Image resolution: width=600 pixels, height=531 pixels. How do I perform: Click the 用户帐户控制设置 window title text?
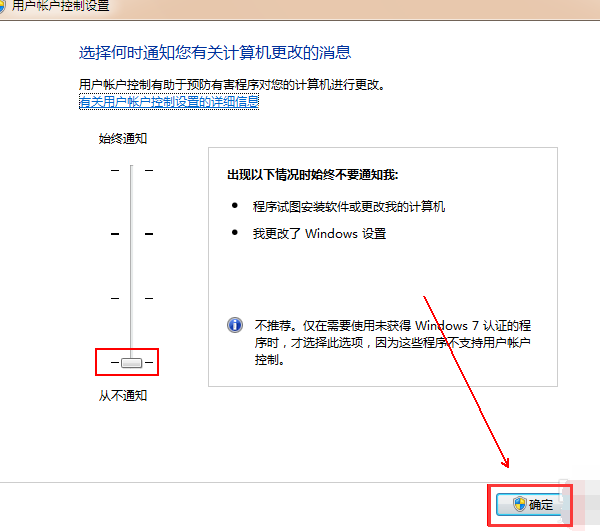[60, 6]
